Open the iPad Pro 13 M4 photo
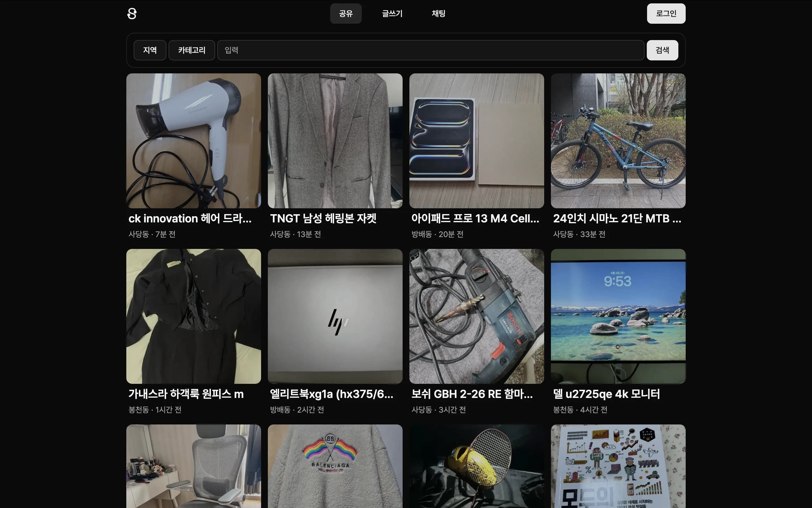Image resolution: width=812 pixels, height=508 pixels. click(476, 141)
